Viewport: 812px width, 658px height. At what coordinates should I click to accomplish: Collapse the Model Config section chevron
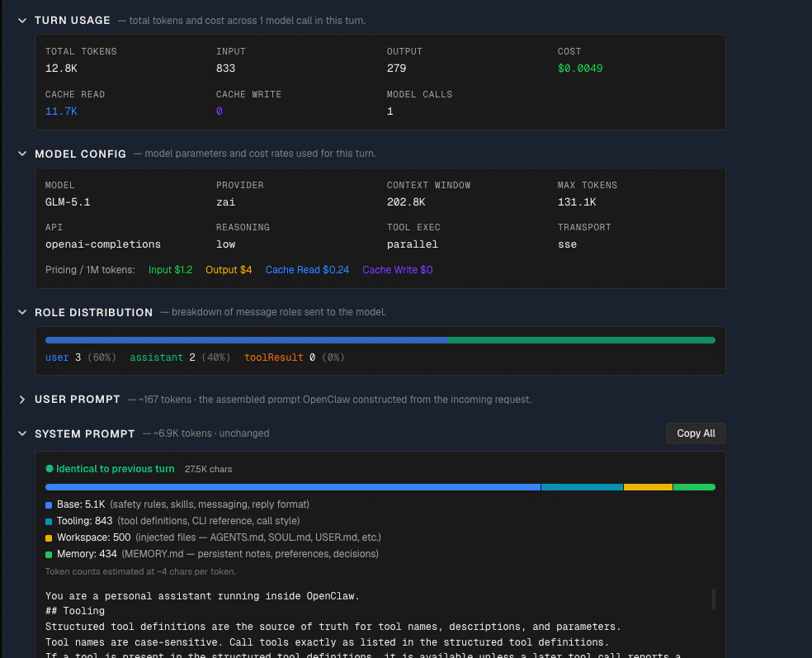pyautogui.click(x=22, y=154)
